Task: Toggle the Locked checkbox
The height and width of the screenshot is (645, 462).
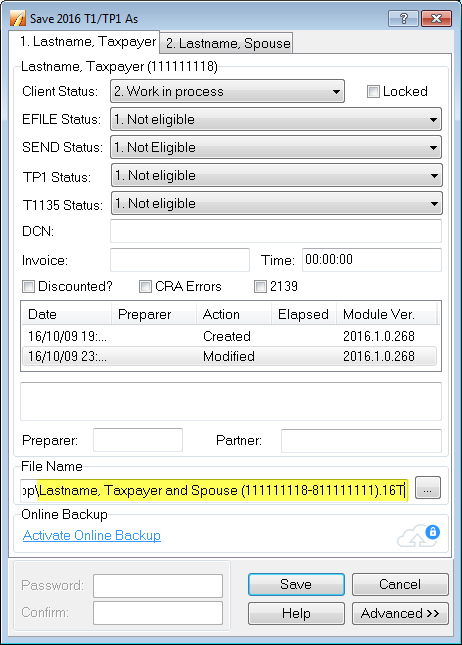Action: pyautogui.click(x=373, y=91)
